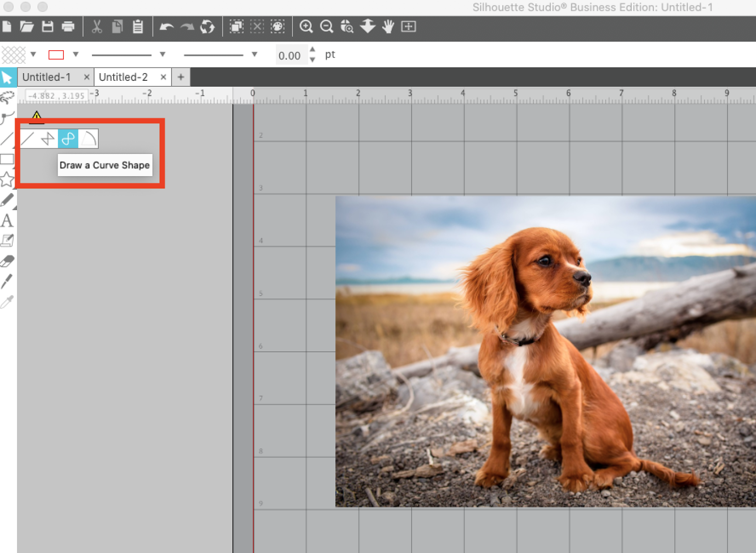Select the Draw an Arc tool
The height and width of the screenshot is (553, 756).
point(88,138)
